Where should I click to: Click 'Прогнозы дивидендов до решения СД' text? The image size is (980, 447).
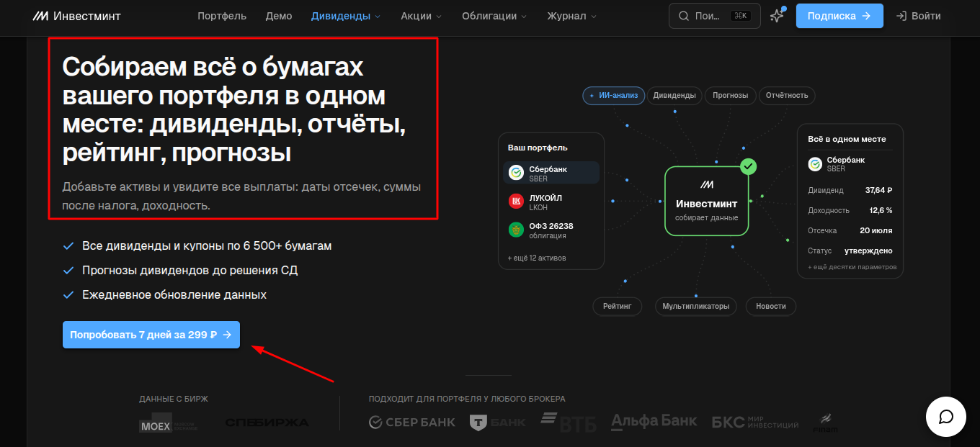[x=190, y=271]
